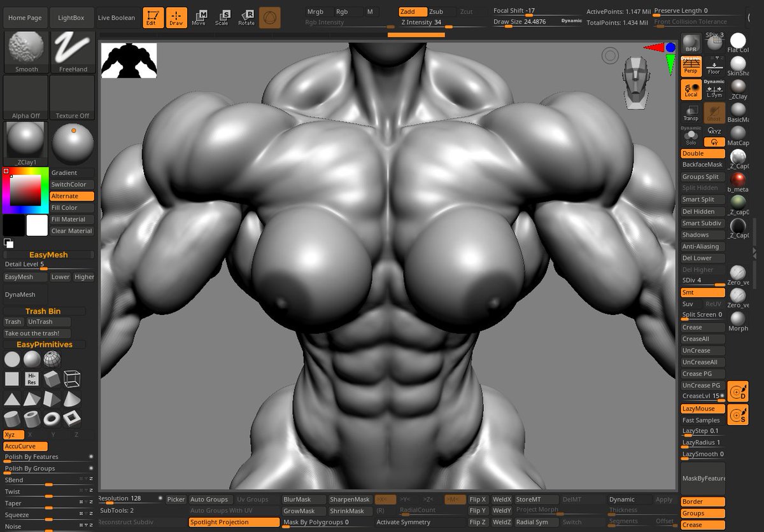Enable Transp transparency mode

tap(691, 113)
